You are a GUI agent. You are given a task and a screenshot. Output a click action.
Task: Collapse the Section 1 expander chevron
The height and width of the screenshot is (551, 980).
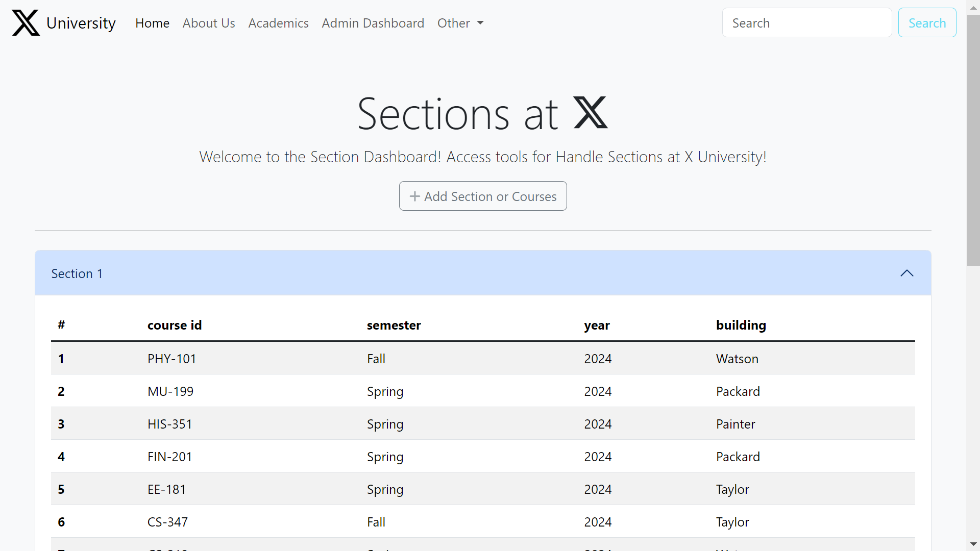(x=908, y=272)
